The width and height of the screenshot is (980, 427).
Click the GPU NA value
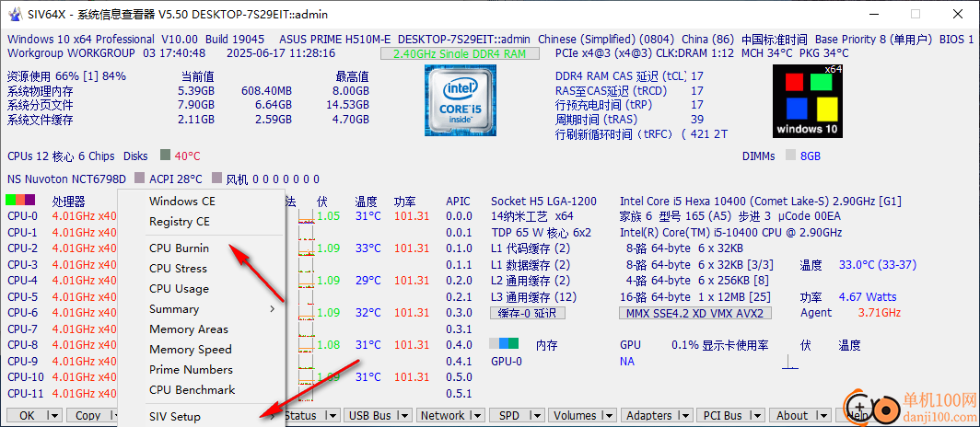pos(627,362)
